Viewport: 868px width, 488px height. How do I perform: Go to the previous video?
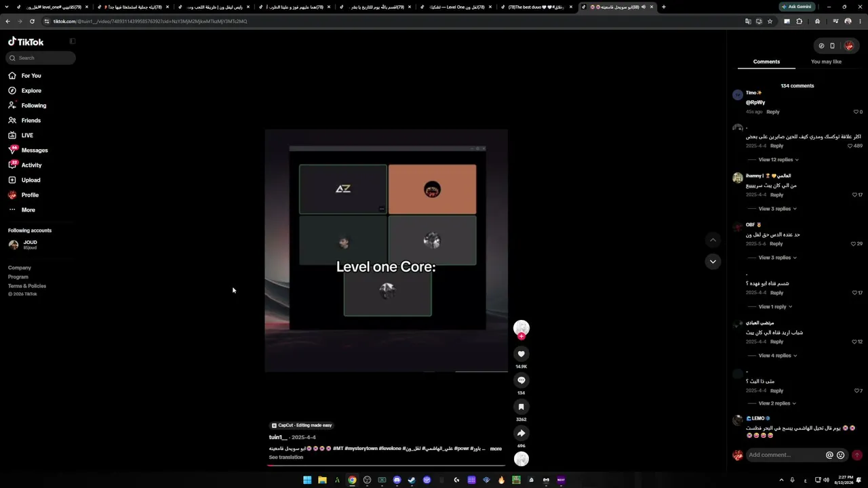pos(713,240)
